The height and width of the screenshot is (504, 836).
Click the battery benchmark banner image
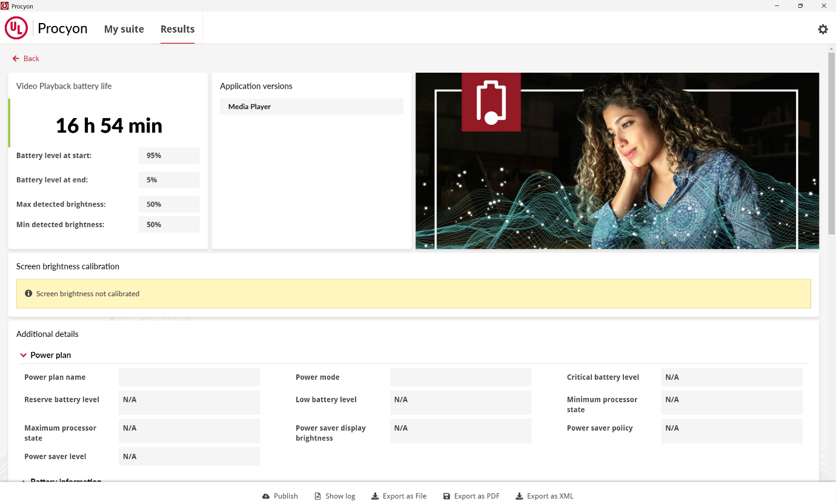617,161
